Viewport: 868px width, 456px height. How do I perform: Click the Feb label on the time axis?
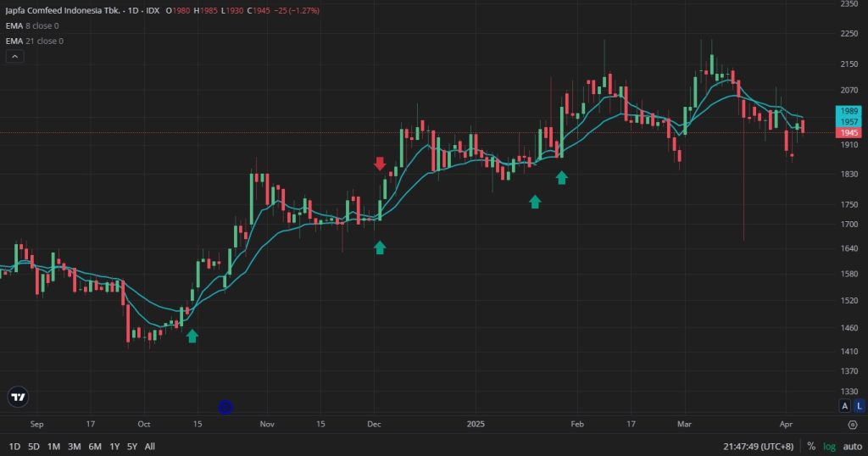(x=576, y=424)
